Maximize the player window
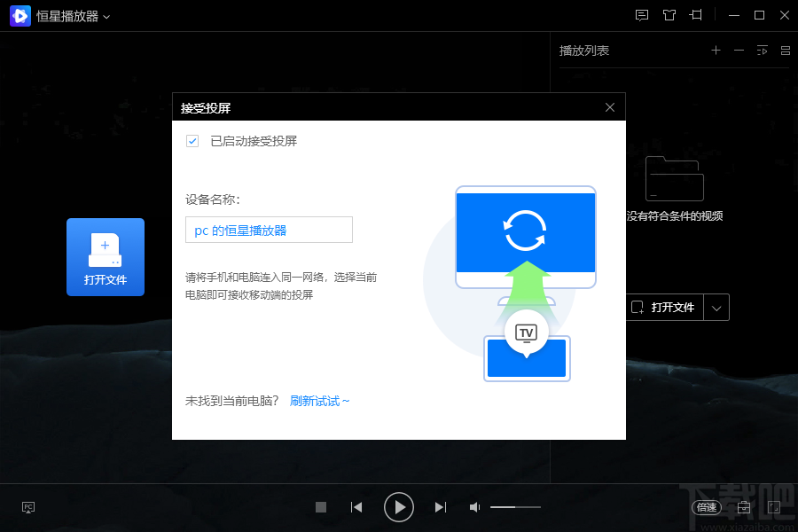Viewport: 798px width, 532px height. [759, 15]
